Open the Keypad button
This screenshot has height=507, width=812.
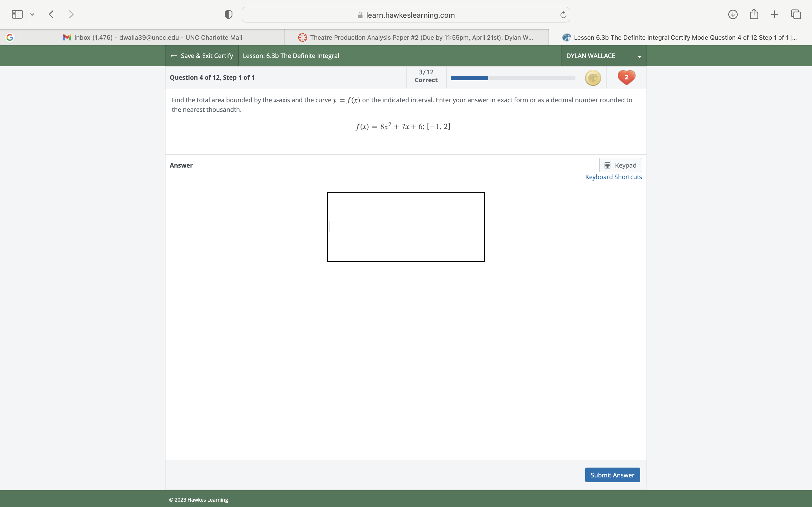(x=620, y=165)
